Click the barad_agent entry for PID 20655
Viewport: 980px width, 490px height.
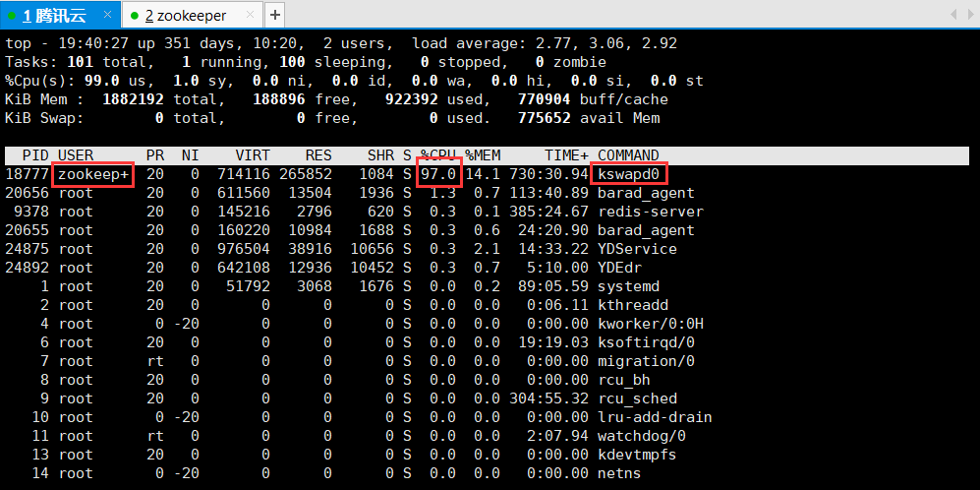tap(646, 230)
